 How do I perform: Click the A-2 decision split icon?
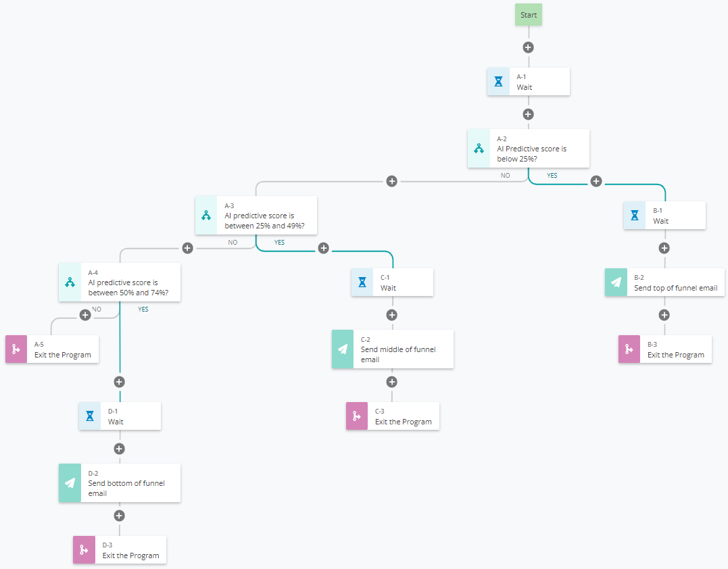[x=479, y=149]
